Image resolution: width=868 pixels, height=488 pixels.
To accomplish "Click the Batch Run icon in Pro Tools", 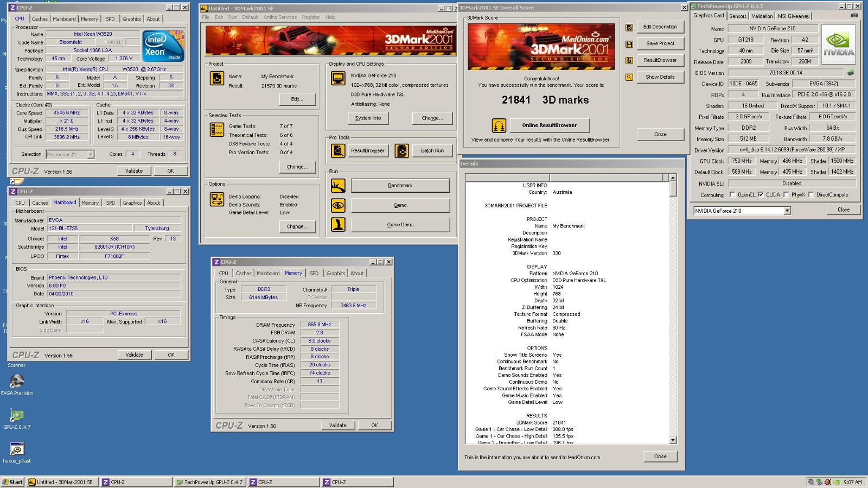I will point(401,150).
